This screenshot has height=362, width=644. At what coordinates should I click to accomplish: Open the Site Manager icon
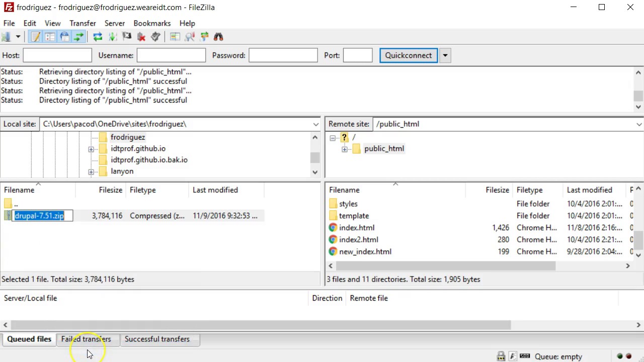(6, 37)
